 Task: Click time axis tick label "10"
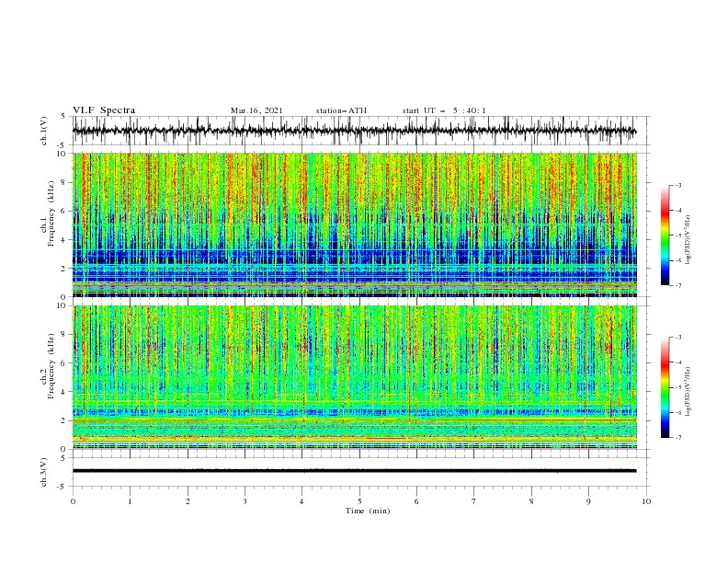click(646, 501)
